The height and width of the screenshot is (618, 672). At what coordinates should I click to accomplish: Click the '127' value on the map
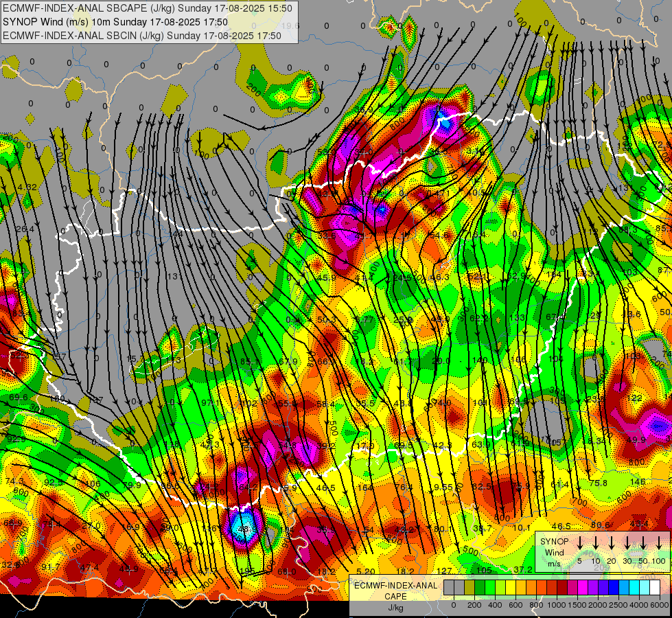[x=444, y=571]
